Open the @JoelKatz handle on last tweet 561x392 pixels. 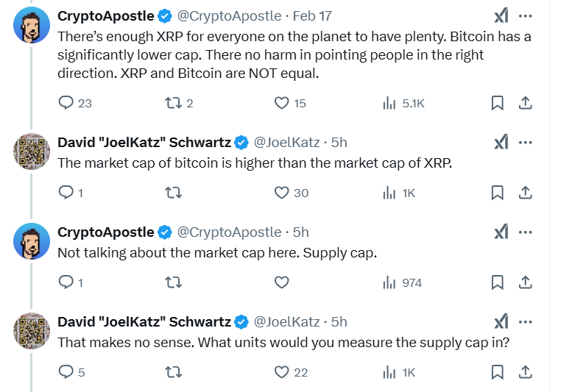286,321
